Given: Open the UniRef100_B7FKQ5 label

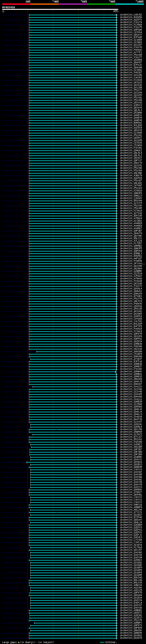Looking at the screenshot, I should tap(131, 37).
